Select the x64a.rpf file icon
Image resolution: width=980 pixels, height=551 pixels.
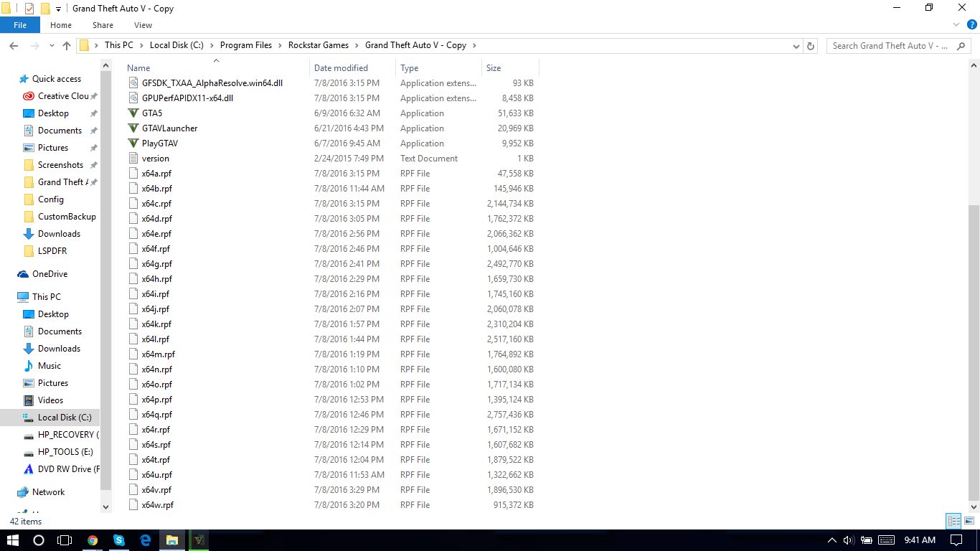[x=133, y=174]
